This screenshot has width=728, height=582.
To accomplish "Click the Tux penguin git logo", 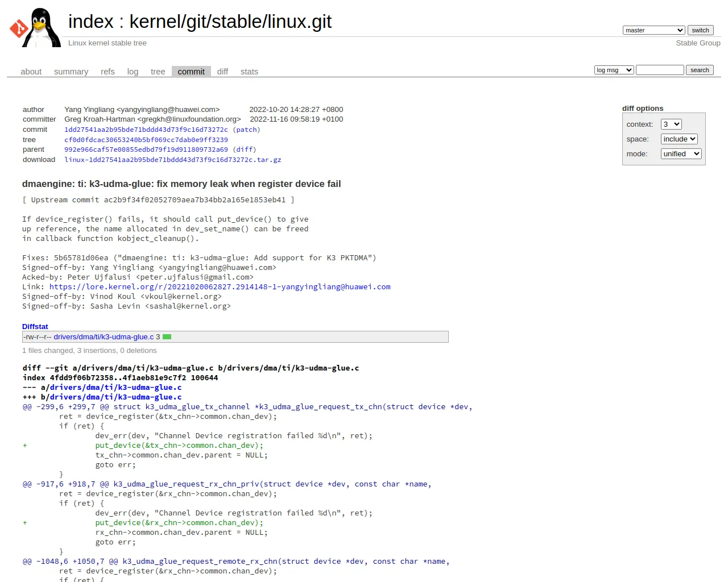I will click(35, 27).
